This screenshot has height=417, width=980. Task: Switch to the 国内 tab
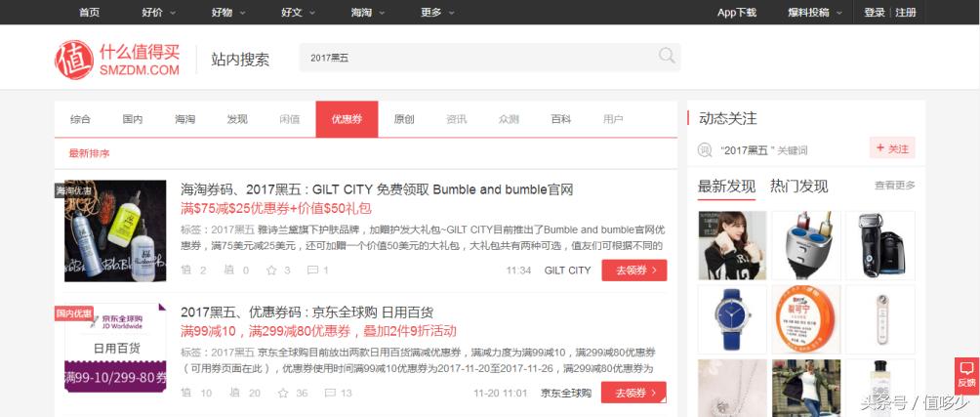133,119
